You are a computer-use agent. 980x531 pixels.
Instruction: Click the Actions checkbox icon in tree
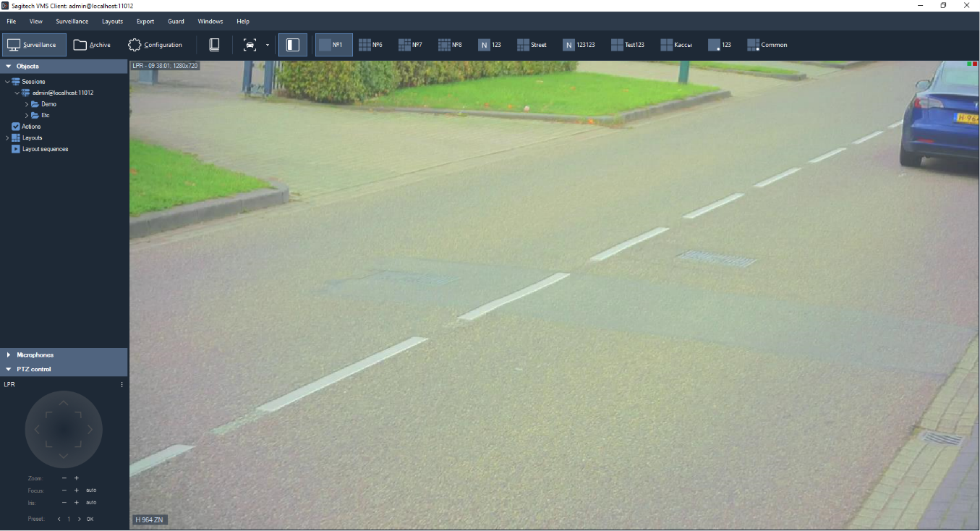(16, 127)
